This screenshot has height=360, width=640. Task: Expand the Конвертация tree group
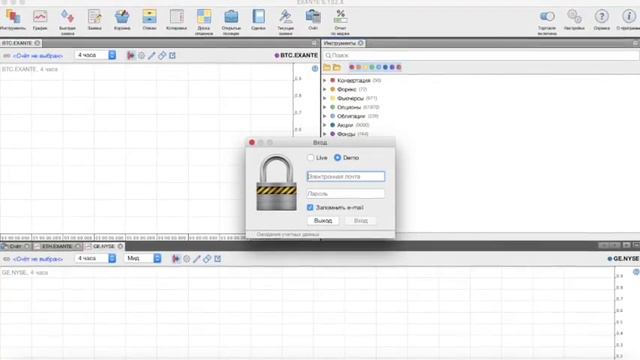coord(325,80)
